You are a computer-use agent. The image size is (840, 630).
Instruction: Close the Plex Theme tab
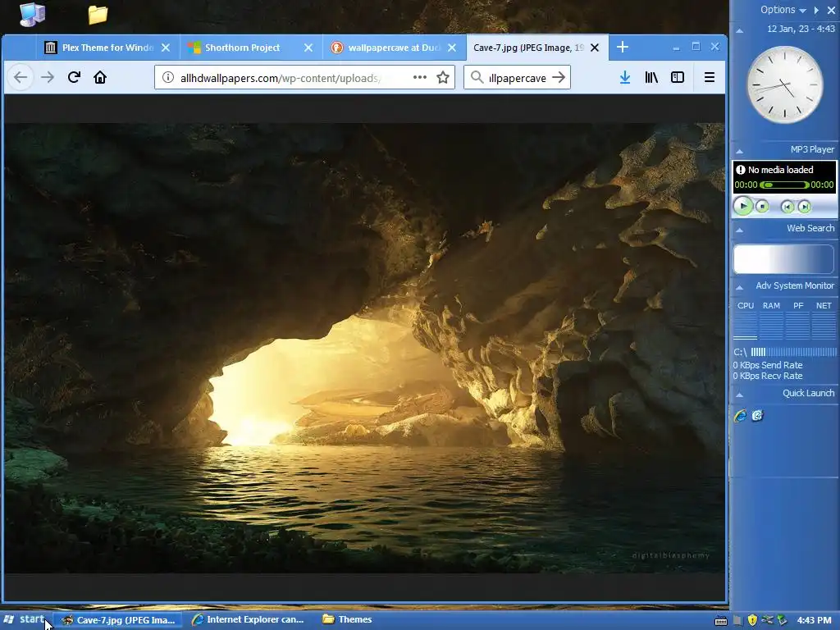click(166, 48)
